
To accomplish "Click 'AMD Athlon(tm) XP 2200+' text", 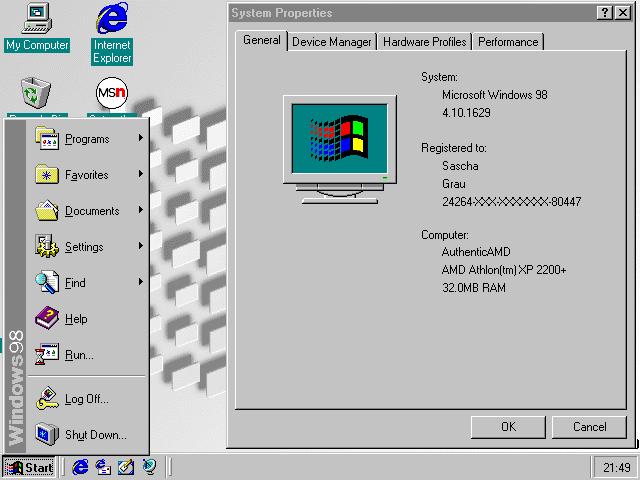I will [504, 270].
